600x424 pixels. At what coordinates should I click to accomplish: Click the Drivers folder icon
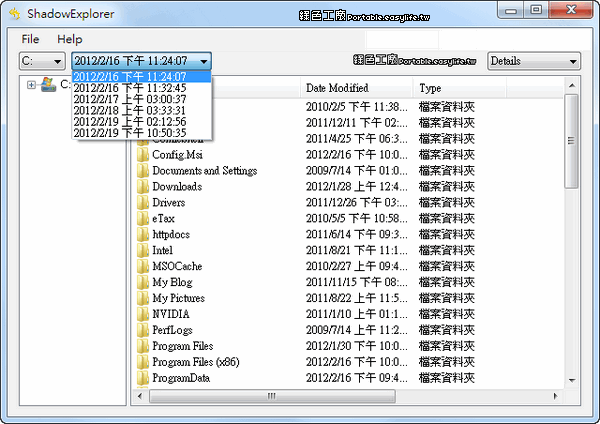[143, 202]
